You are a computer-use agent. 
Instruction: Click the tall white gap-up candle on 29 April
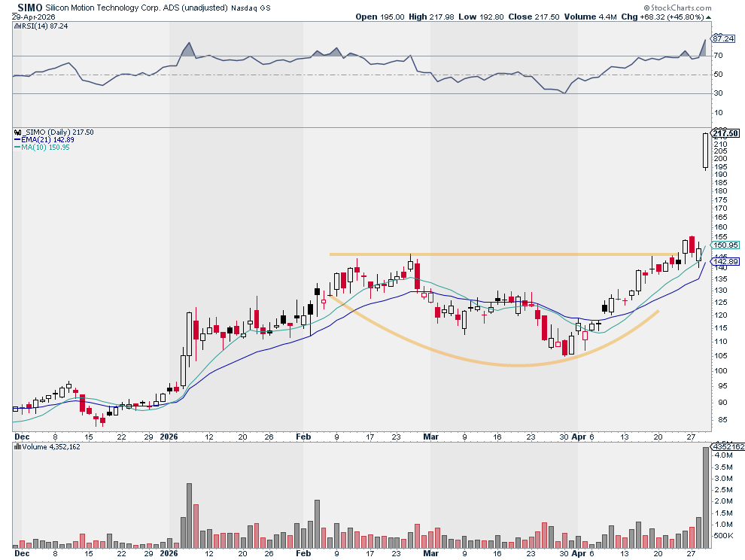point(706,151)
